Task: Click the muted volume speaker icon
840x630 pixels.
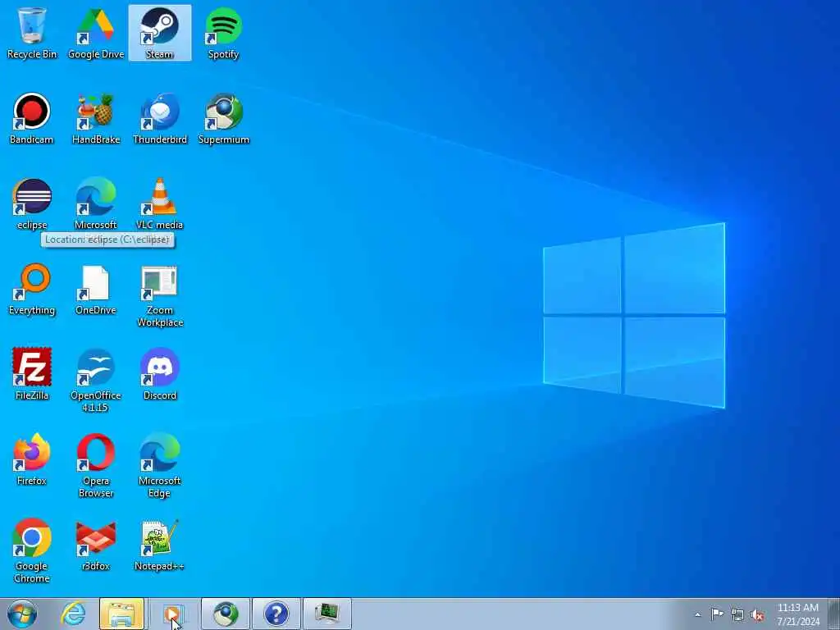Action: 757,615
